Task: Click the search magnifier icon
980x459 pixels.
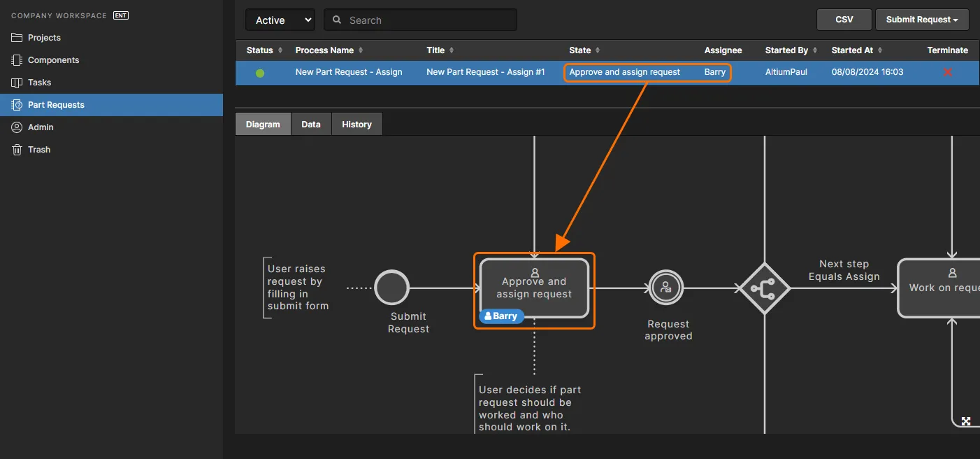Action: [337, 20]
